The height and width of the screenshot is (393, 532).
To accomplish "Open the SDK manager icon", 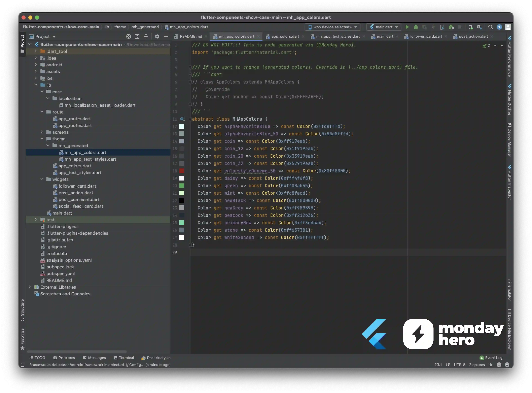I will [x=479, y=27].
